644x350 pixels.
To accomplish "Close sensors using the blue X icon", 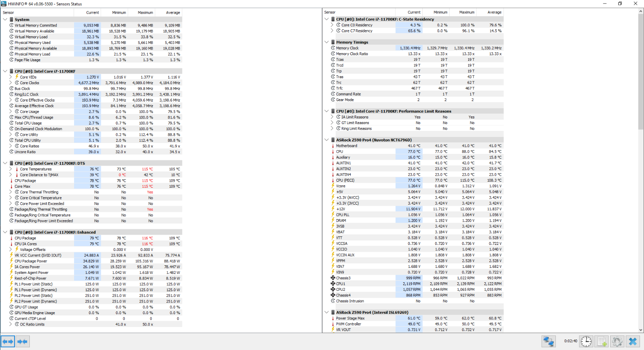I will [x=633, y=342].
